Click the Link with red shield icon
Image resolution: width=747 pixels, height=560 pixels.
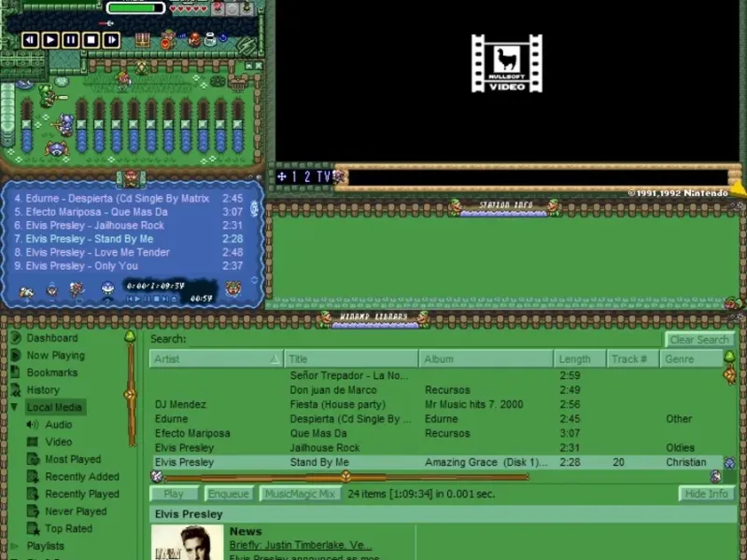[x=168, y=39]
